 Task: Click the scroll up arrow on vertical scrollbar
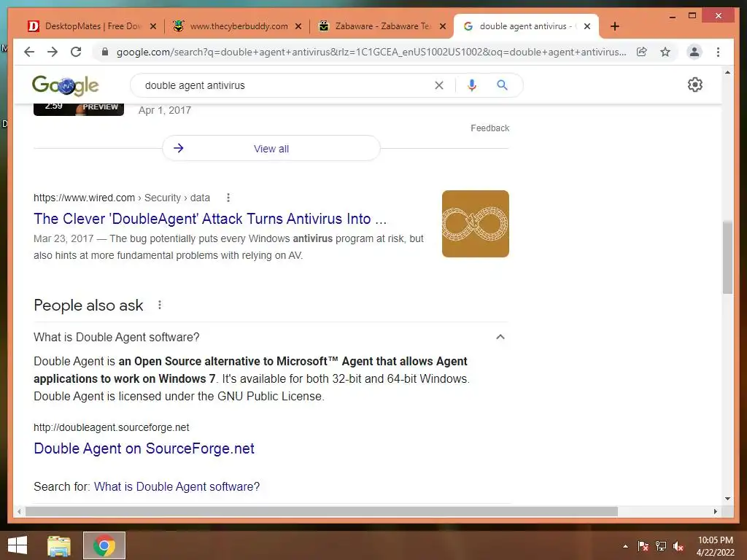[x=727, y=72]
